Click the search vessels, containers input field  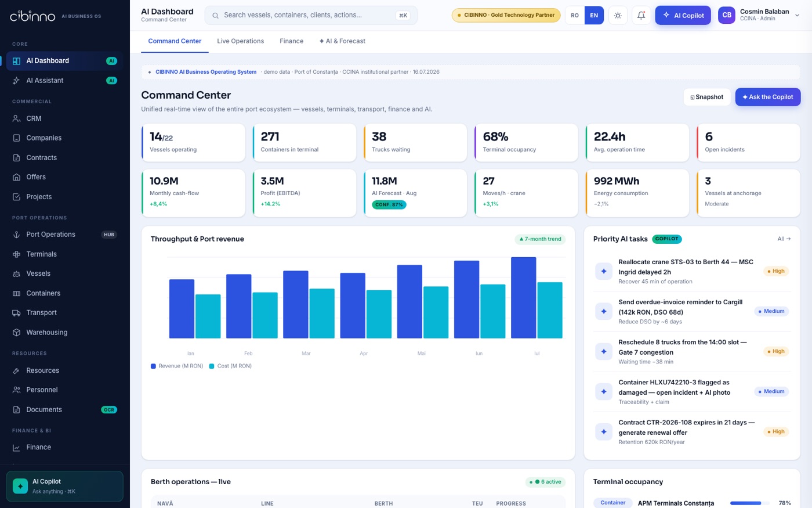[x=311, y=15]
